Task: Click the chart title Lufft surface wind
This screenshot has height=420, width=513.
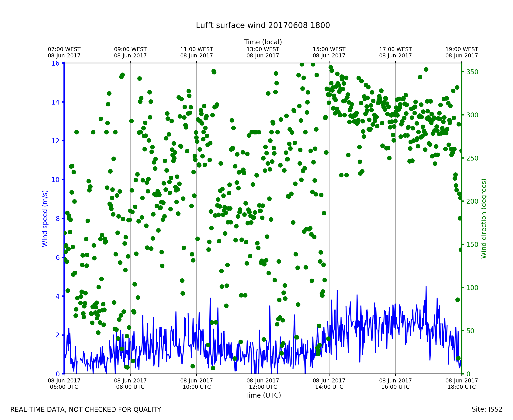Action: coord(263,26)
